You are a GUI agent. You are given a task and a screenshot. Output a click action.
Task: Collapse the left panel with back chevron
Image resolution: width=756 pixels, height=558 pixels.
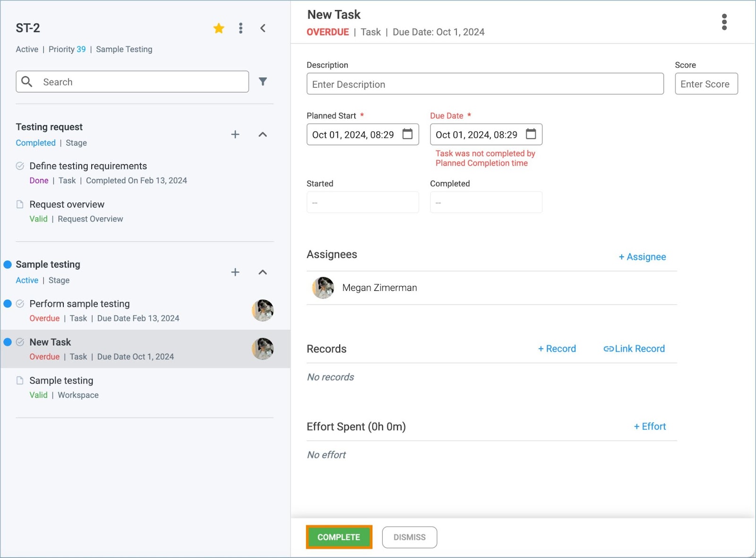[263, 28]
